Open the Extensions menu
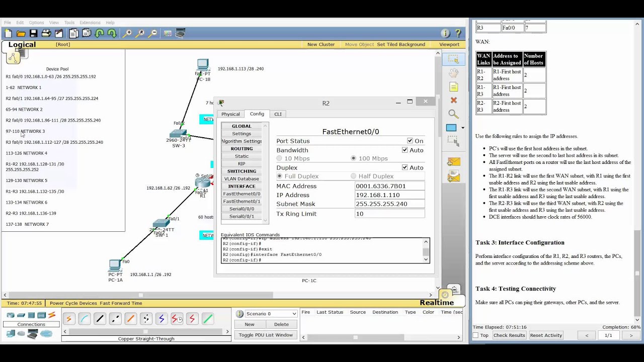This screenshot has height=362, width=644. [x=90, y=23]
